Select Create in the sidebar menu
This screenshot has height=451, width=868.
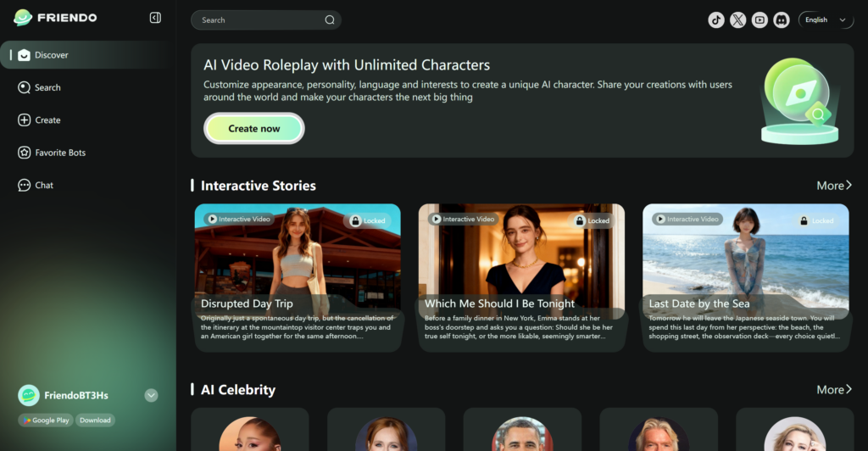[47, 120]
